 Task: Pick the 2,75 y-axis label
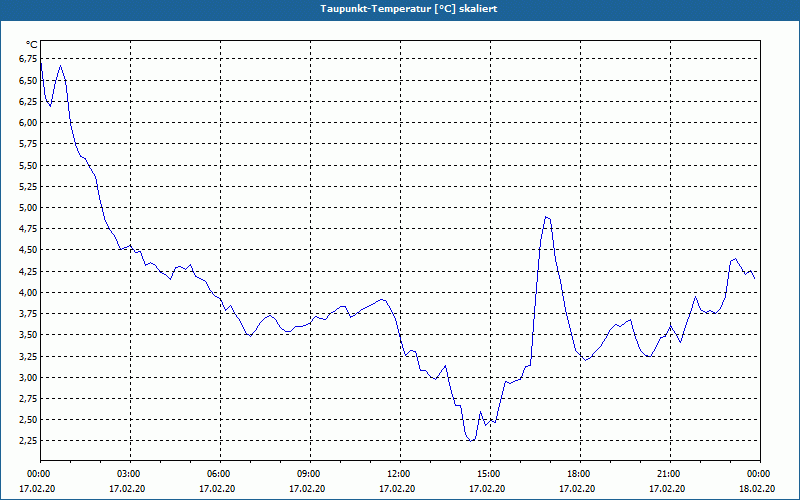(x=30, y=399)
